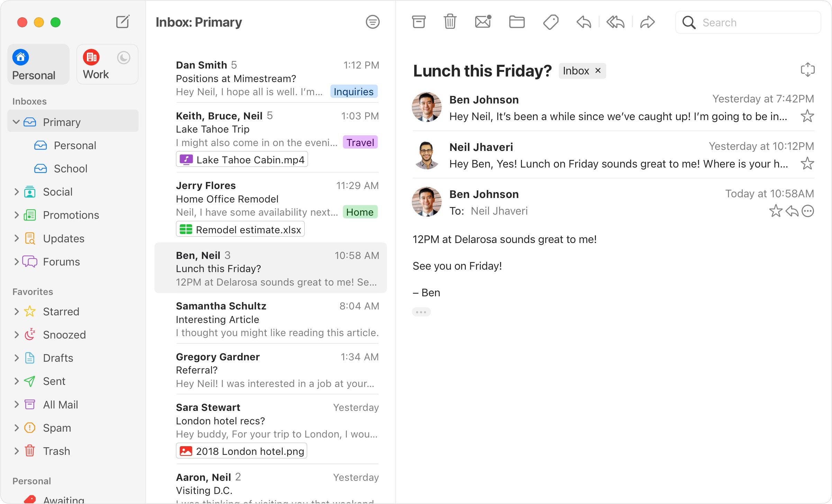
Task: Expand the Social inbox category
Action: [16, 192]
